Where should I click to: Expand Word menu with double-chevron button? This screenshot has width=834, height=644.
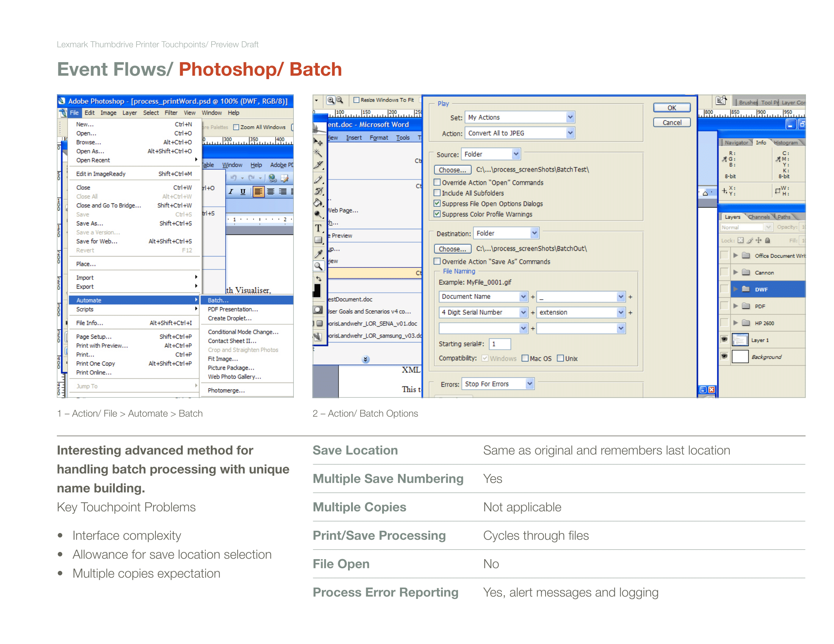[365, 360]
